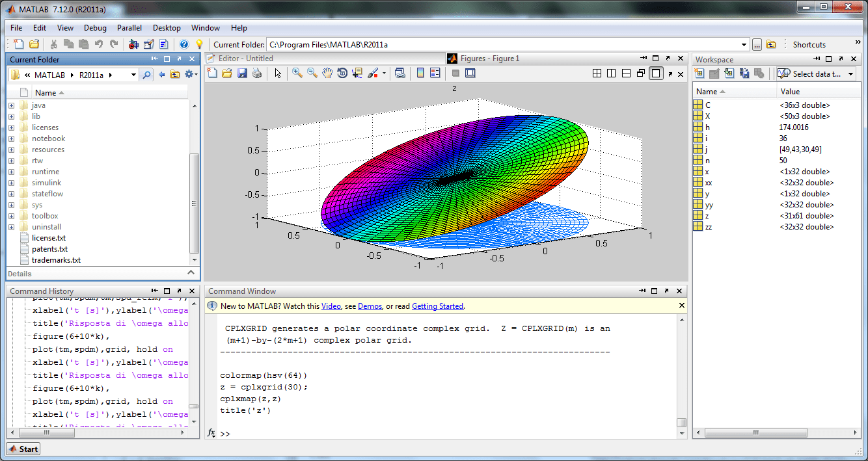Open the Debug menu
Viewport: 868px width, 461px height.
coord(95,28)
